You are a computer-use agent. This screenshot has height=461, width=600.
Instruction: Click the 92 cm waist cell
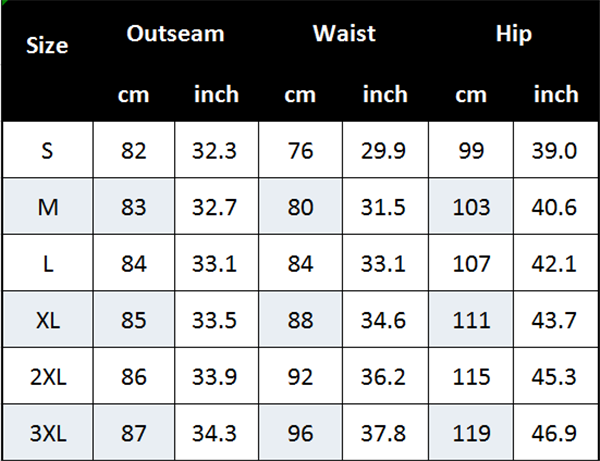300,378
